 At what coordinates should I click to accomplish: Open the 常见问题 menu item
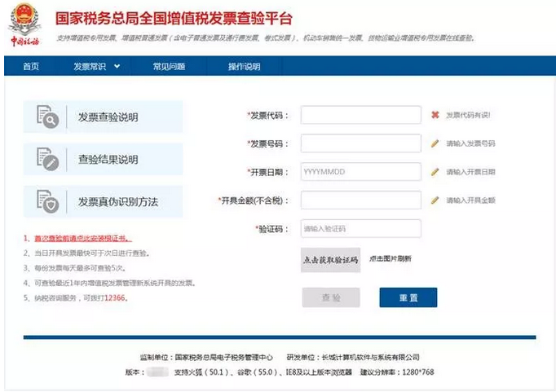click(169, 66)
